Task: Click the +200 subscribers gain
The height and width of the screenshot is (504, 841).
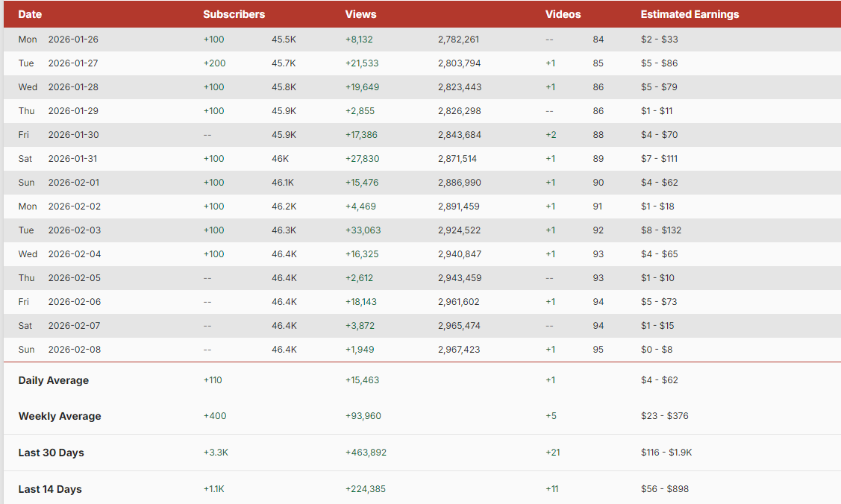Action: click(x=215, y=63)
